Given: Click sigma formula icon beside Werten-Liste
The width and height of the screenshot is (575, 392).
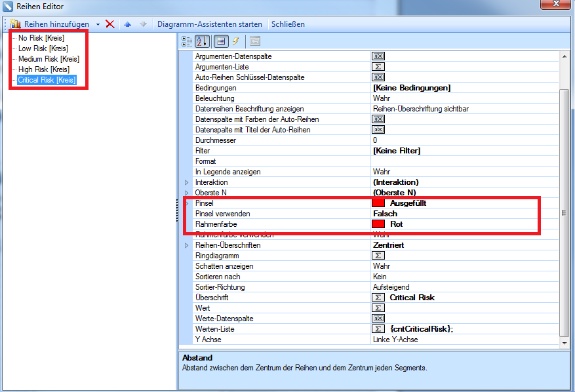Looking at the screenshot, I should click(x=378, y=329).
